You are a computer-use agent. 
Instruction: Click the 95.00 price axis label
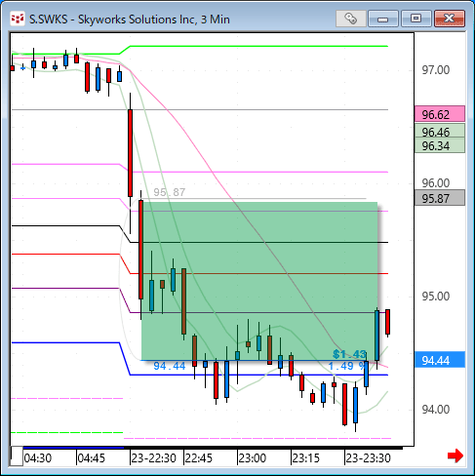[436, 297]
